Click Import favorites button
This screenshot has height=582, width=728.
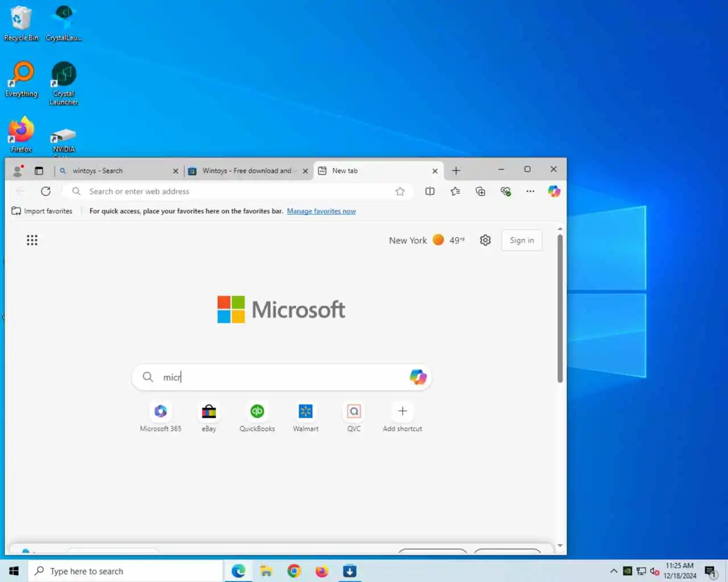(x=42, y=211)
